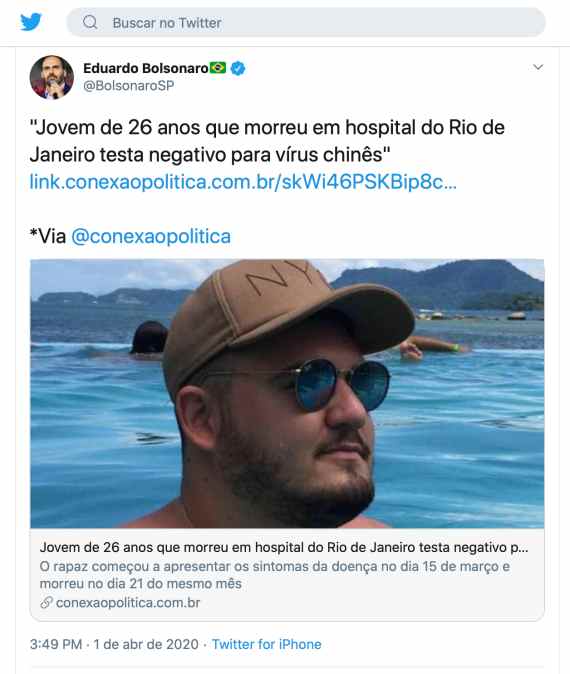Expand the tweet options chevron

click(x=538, y=67)
